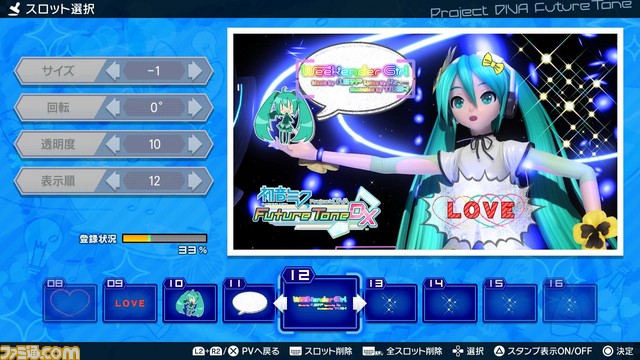Decrease the サイズ value with left arrow

pyautogui.click(x=113, y=71)
